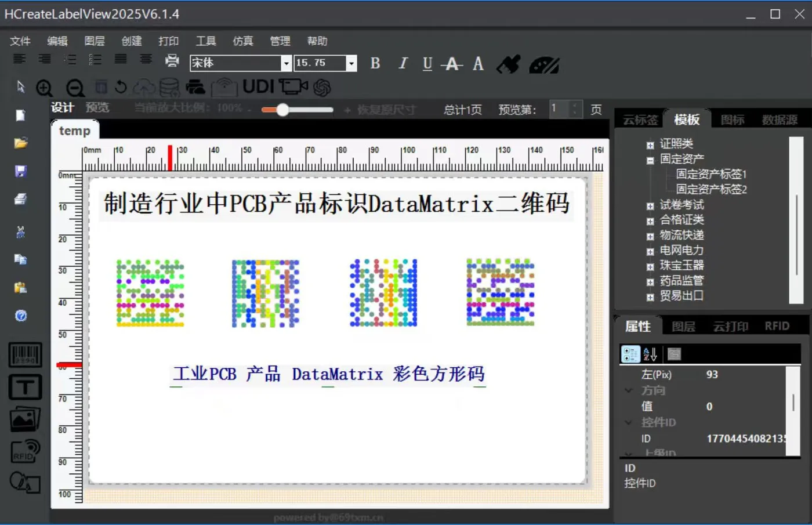Click the cloud upload icon
Image resolution: width=812 pixels, height=525 pixels.
pos(144,87)
